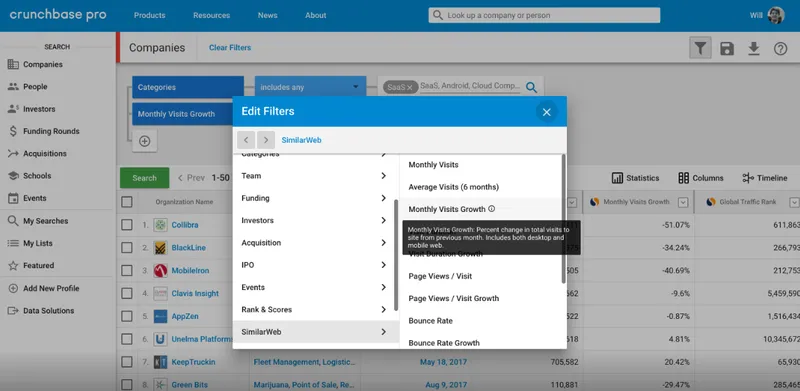Viewport: 800px width, 391px height.
Task: Click the info icon next to Monthly Visits Growth
Action: (491, 209)
